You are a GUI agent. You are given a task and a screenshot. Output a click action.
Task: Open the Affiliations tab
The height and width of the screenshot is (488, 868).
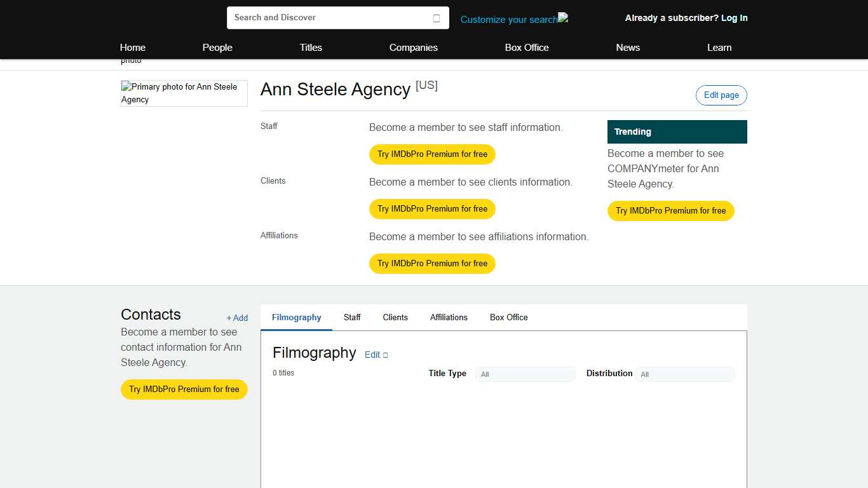coord(449,317)
